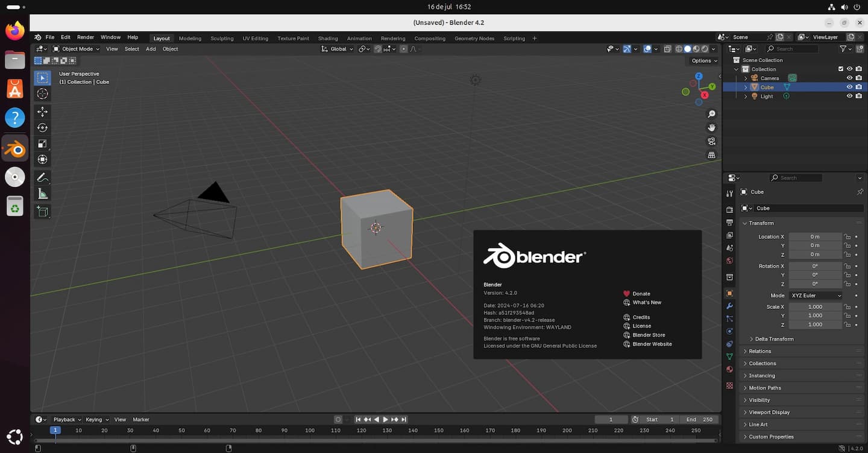The height and width of the screenshot is (453, 868).
Task: Hide the Light in viewport
Action: pos(849,96)
